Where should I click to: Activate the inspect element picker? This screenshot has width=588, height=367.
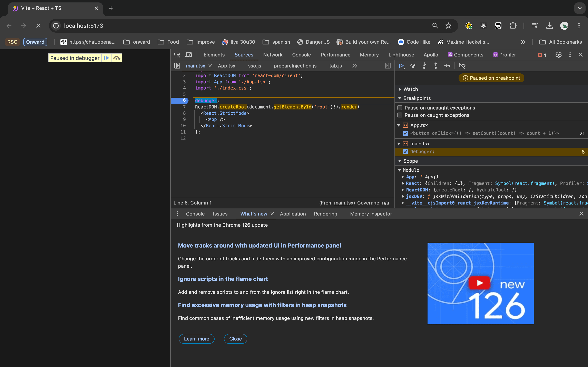pyautogui.click(x=177, y=55)
